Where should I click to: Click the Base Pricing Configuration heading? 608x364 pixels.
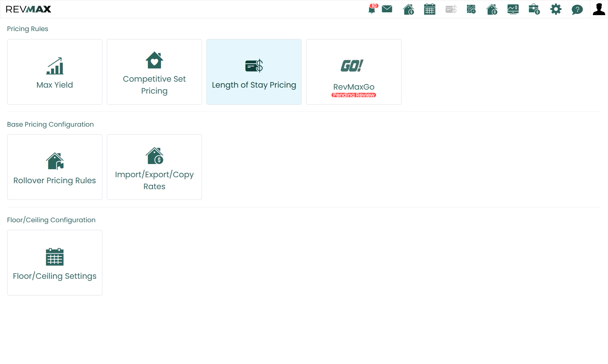pyautogui.click(x=50, y=124)
